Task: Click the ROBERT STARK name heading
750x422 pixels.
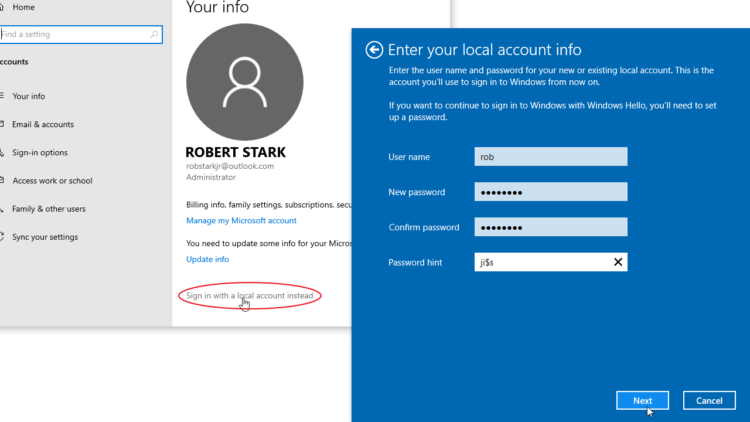Action: pos(236,152)
